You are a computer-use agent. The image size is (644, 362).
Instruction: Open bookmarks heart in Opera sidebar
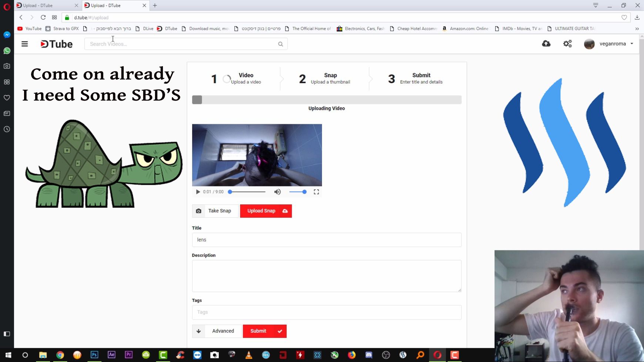[x=7, y=98]
